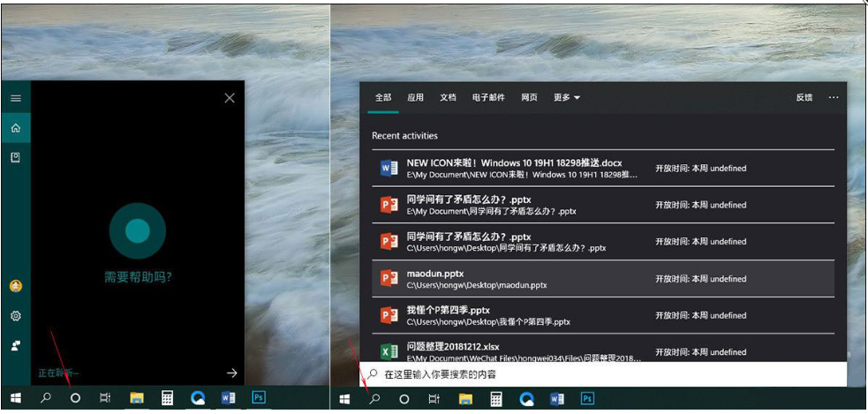This screenshot has height=414, width=868.
Task: Open the browser icon in taskbar below Cortana panel
Action: pyautogui.click(x=198, y=398)
